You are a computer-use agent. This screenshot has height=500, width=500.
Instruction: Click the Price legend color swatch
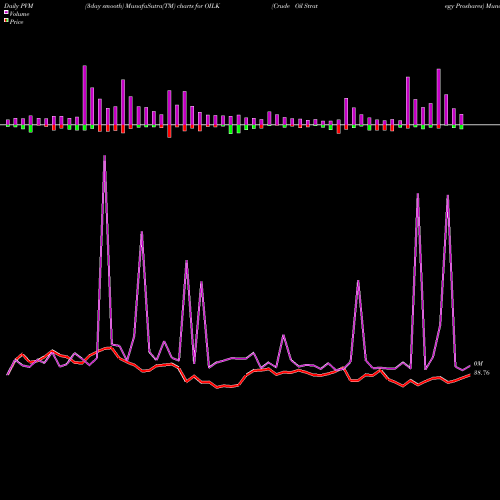(x=6, y=21)
